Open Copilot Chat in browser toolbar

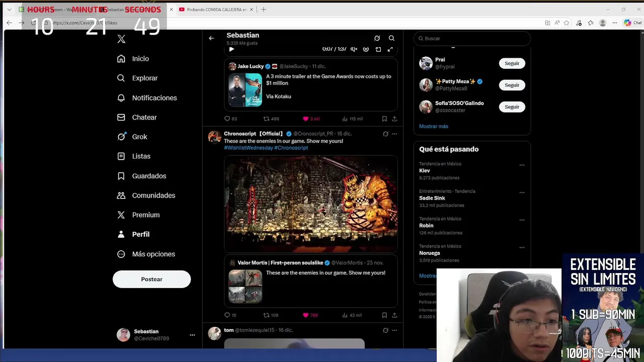(633, 23)
